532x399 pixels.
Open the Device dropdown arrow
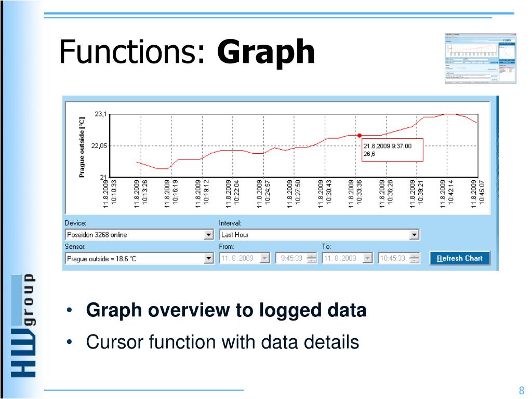pyautogui.click(x=208, y=235)
